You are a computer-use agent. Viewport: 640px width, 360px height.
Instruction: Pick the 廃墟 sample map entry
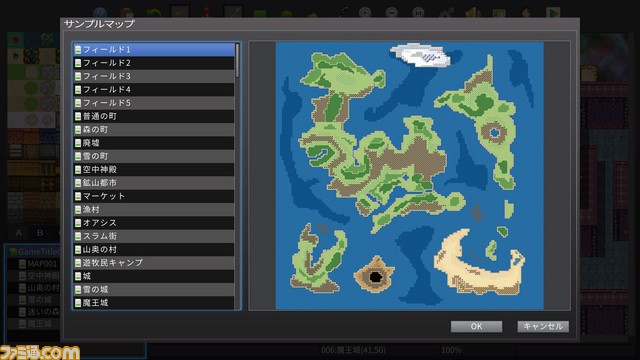point(154,143)
